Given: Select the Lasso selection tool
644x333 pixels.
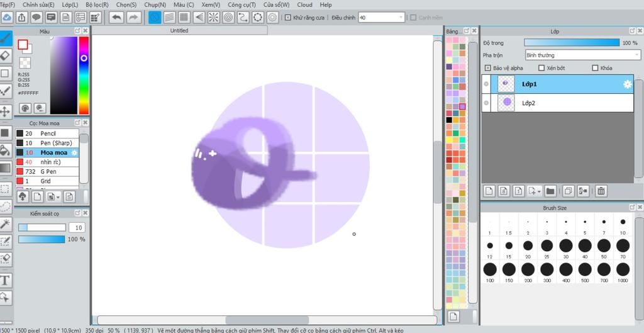Looking at the screenshot, I should tap(5, 206).
